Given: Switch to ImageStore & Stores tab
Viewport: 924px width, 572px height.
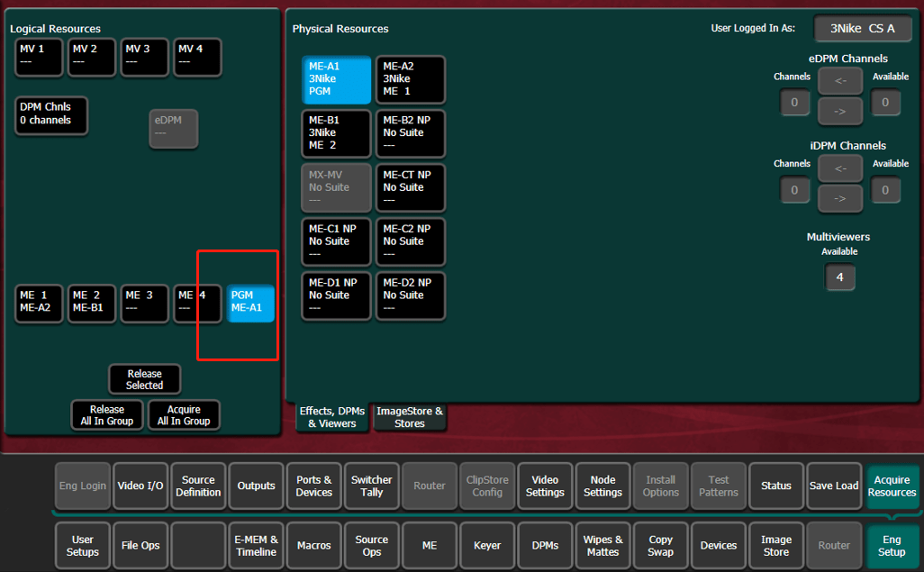Looking at the screenshot, I should 409,417.
